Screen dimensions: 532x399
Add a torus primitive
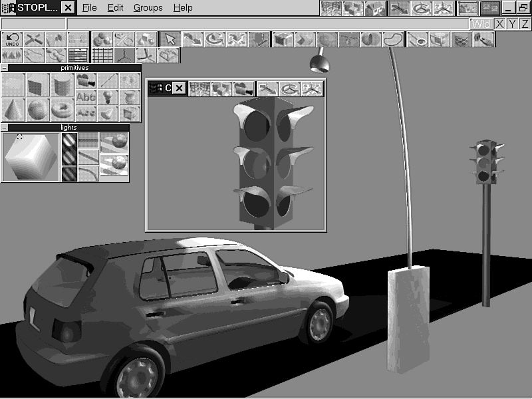point(62,109)
